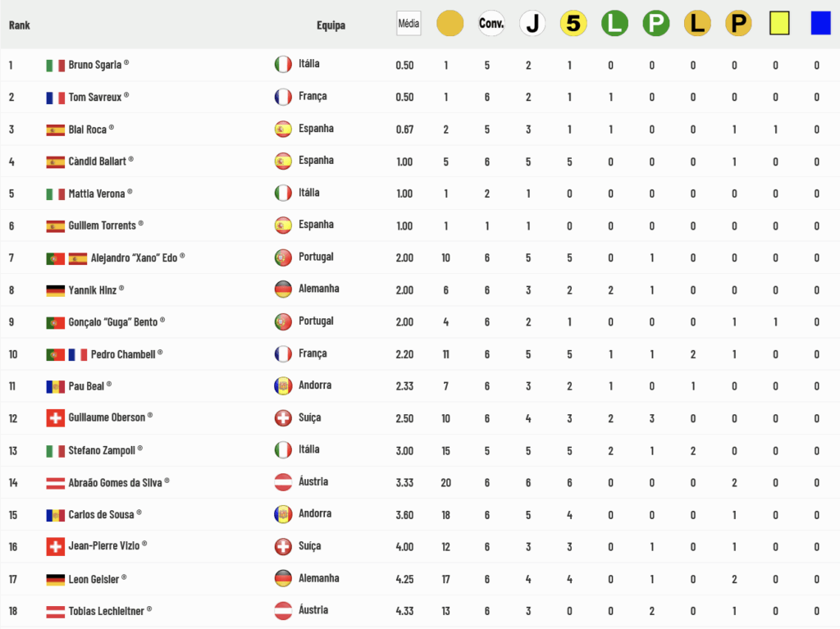
Task: Click the blue card column swatch
Action: tap(820, 24)
